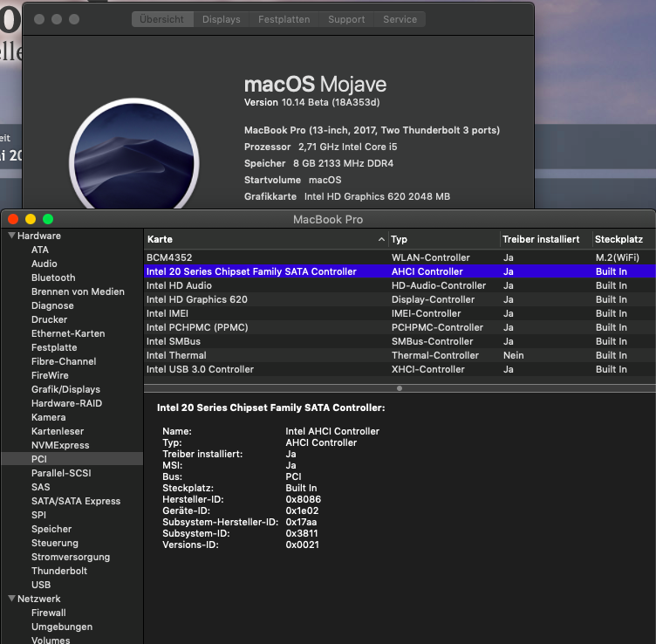Sort by the Treiber installiert column
This screenshot has height=644, width=656.
click(541, 239)
